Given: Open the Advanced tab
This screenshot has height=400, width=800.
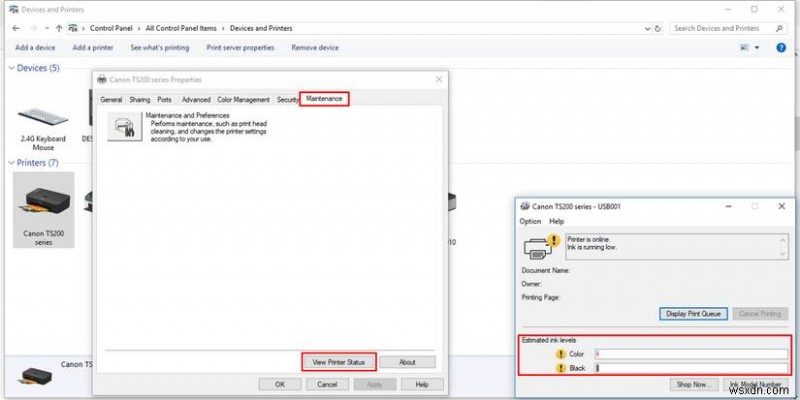Looking at the screenshot, I should [196, 99].
